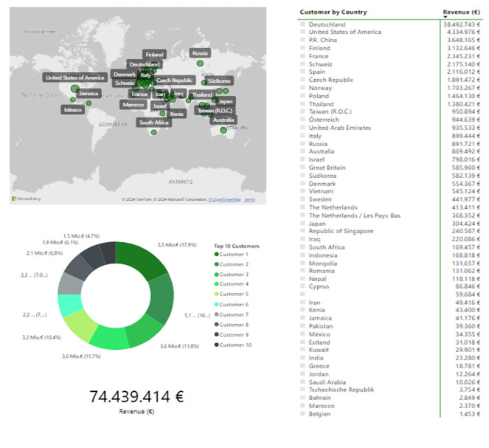Click the Customer 6 legend marker
This screenshot has width=489, height=448.
click(217, 305)
